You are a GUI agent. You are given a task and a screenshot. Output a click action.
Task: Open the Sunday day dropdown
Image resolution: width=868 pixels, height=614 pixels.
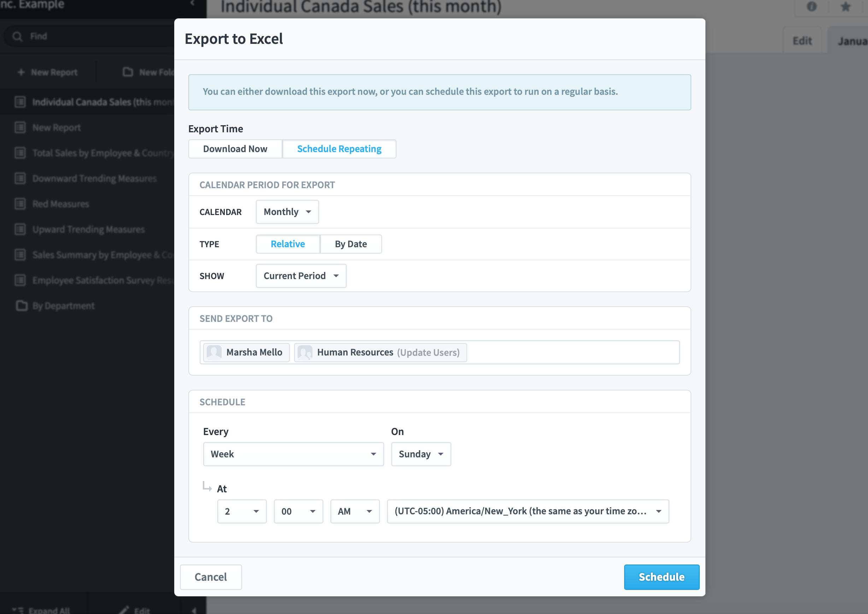421,454
